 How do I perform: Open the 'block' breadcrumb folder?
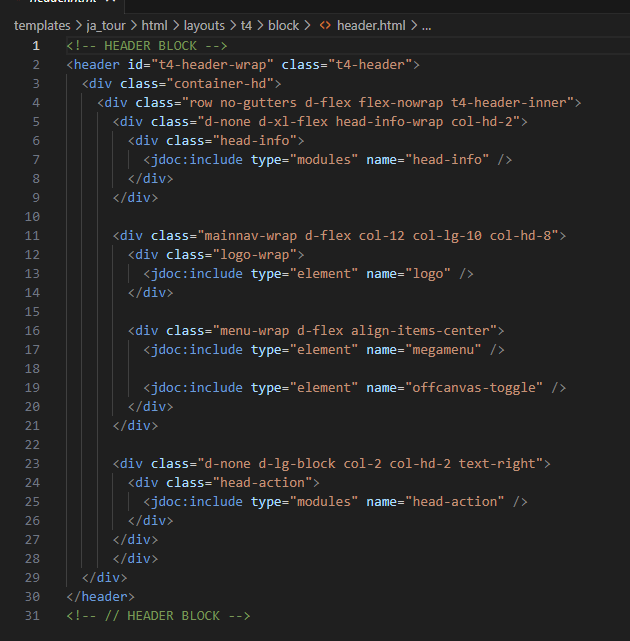tap(283, 25)
